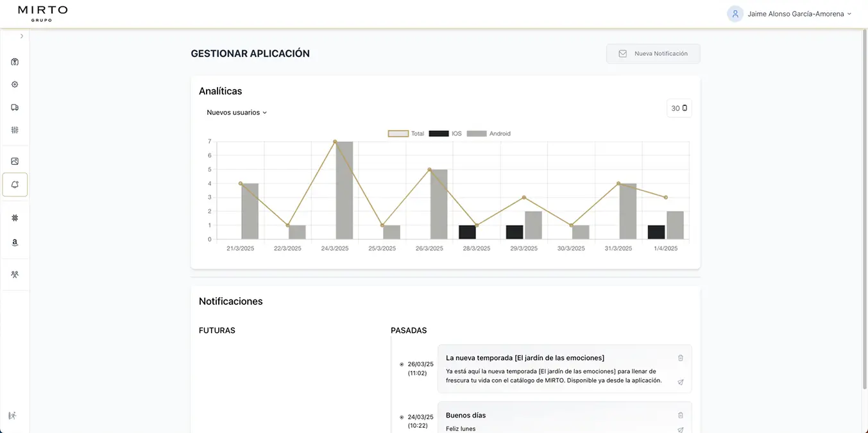This screenshot has width=868, height=433.
Task: Open the Amazon section in sidebar
Action: [x=15, y=242]
